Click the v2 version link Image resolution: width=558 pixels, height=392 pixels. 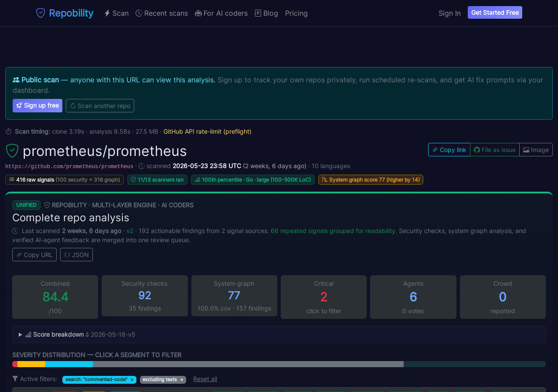click(130, 231)
